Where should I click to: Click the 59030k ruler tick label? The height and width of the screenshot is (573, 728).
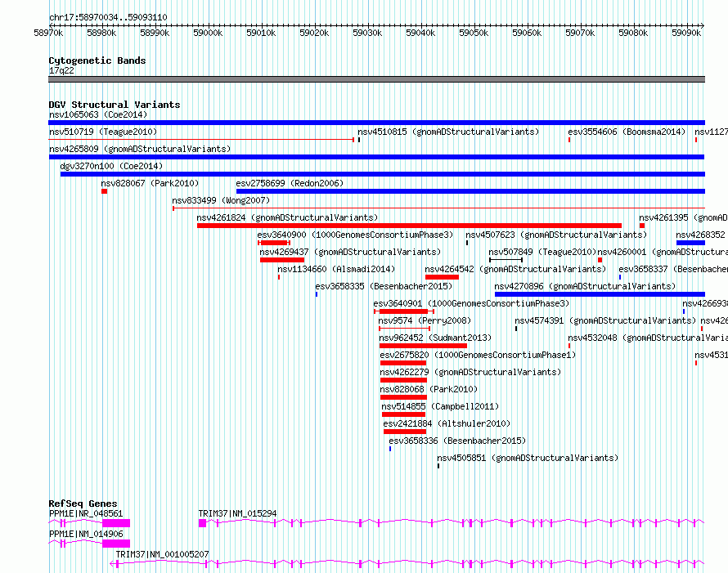pyautogui.click(x=367, y=33)
